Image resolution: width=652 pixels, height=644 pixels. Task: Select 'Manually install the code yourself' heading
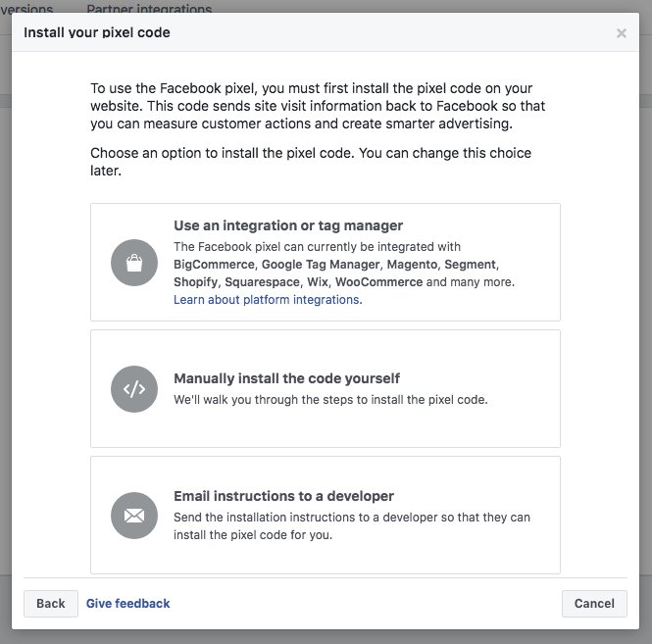pos(286,378)
